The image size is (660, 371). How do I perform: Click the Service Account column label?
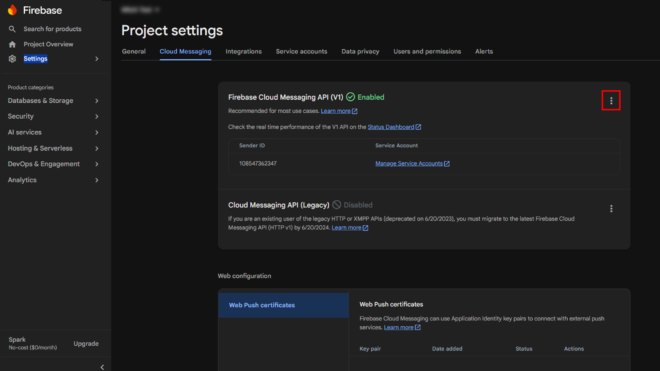[x=397, y=146]
